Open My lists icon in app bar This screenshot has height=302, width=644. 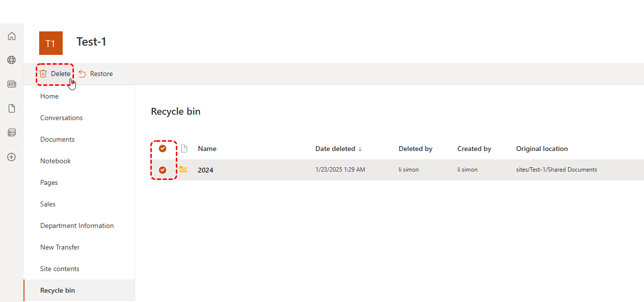point(12,132)
